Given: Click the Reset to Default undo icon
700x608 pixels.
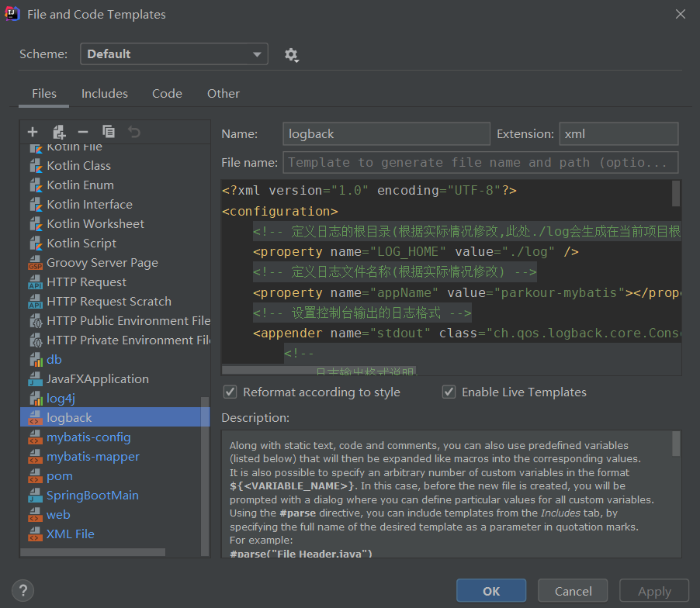Looking at the screenshot, I should click(x=134, y=132).
